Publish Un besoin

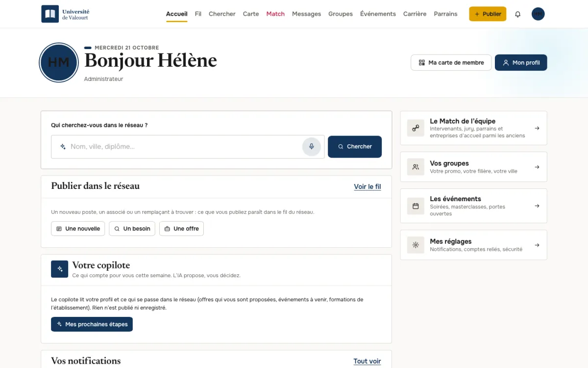pyautogui.click(x=132, y=229)
